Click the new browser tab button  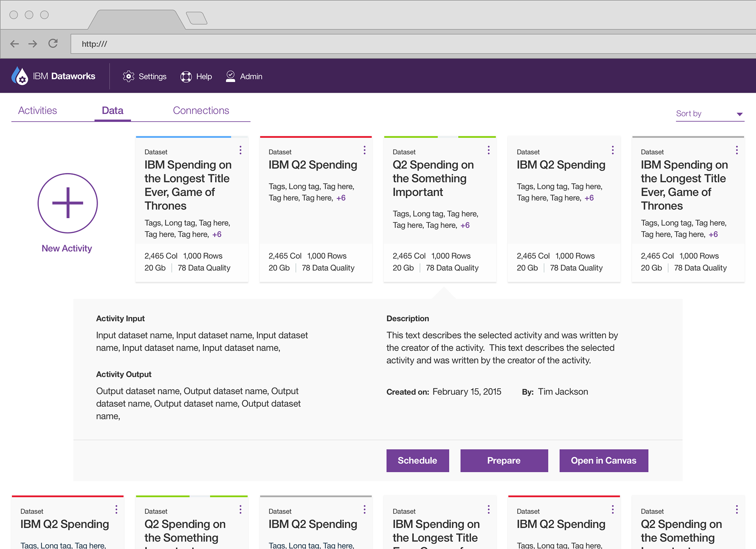point(196,18)
